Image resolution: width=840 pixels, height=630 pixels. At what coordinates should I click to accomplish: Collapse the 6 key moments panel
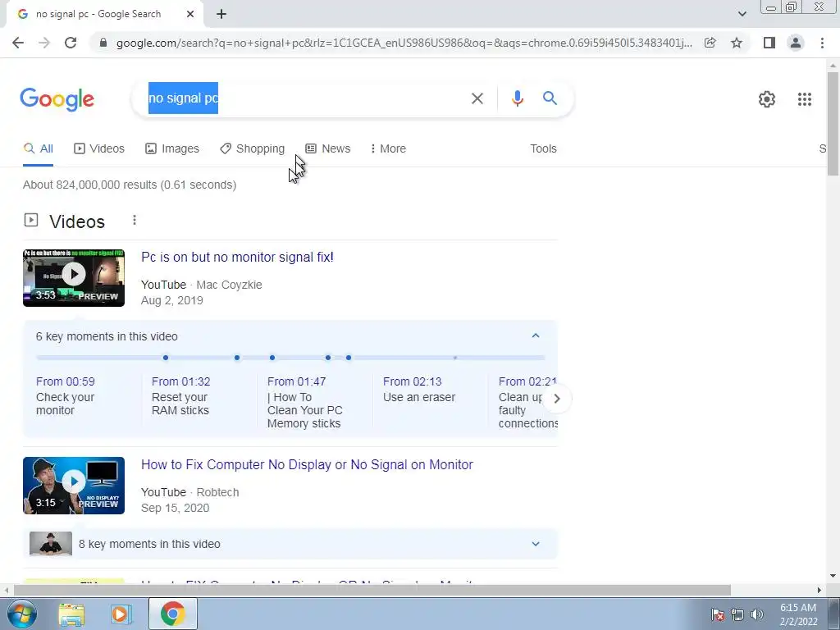click(535, 336)
